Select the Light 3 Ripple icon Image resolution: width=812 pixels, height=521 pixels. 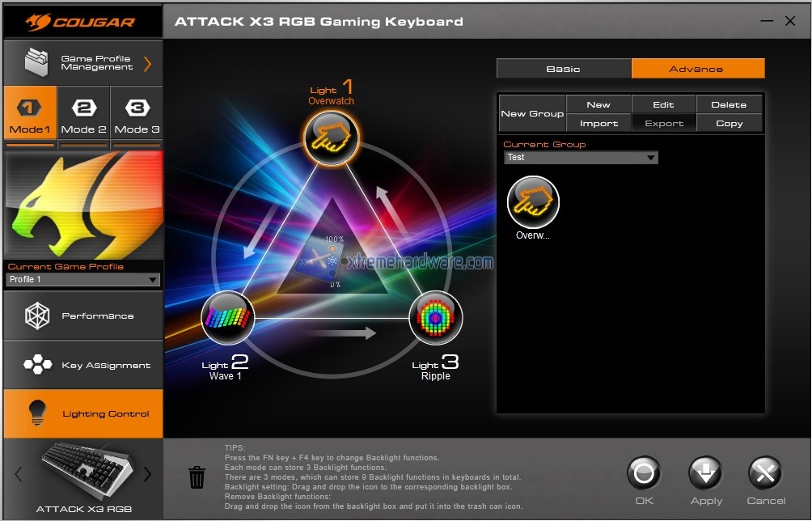pos(436,318)
